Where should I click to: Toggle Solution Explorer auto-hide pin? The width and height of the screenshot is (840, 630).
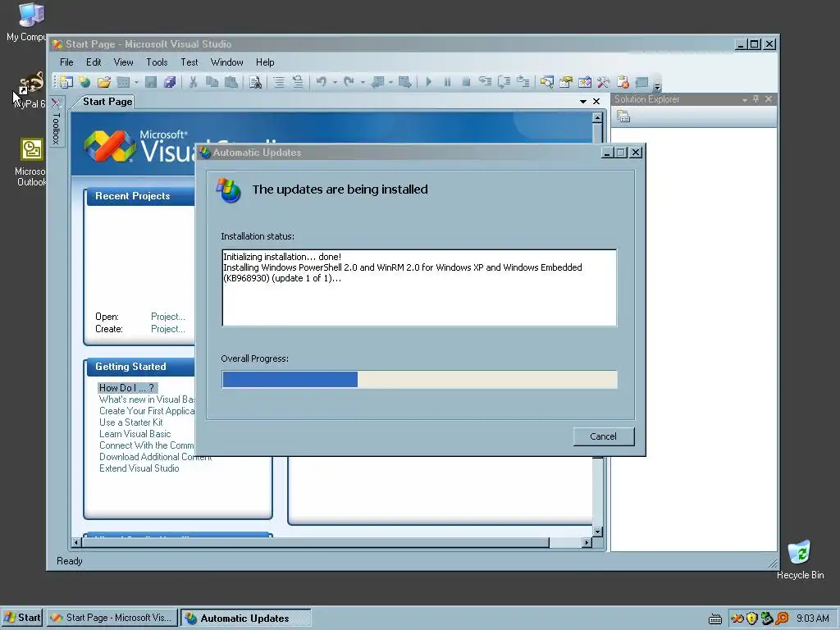(x=756, y=99)
